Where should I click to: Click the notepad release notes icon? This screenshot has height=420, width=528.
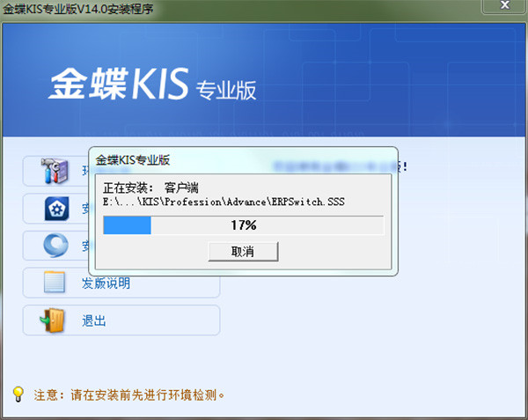coord(55,282)
